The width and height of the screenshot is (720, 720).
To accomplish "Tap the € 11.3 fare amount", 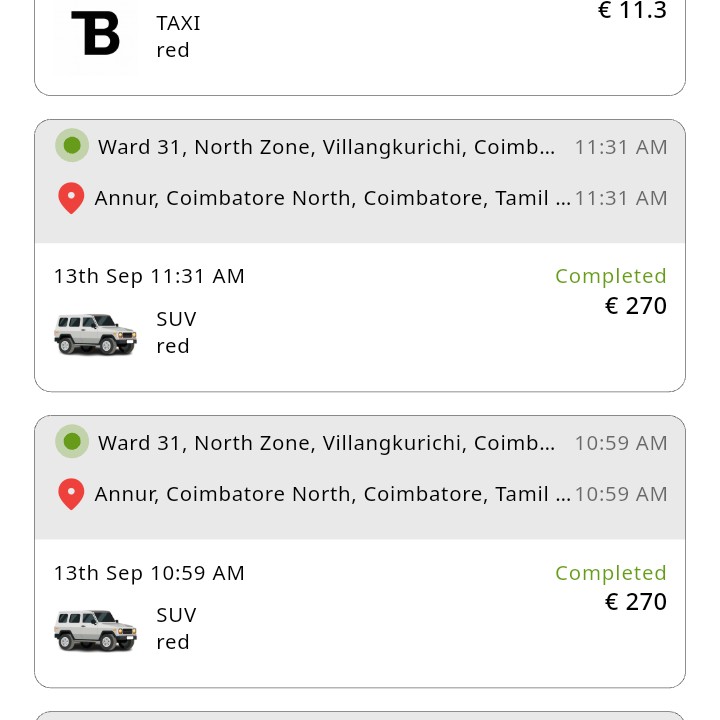I will [631, 11].
